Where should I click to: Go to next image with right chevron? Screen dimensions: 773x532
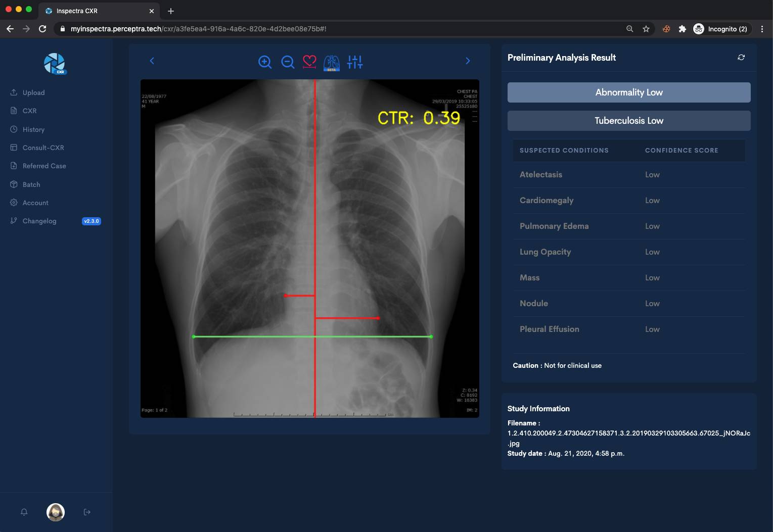[468, 61]
